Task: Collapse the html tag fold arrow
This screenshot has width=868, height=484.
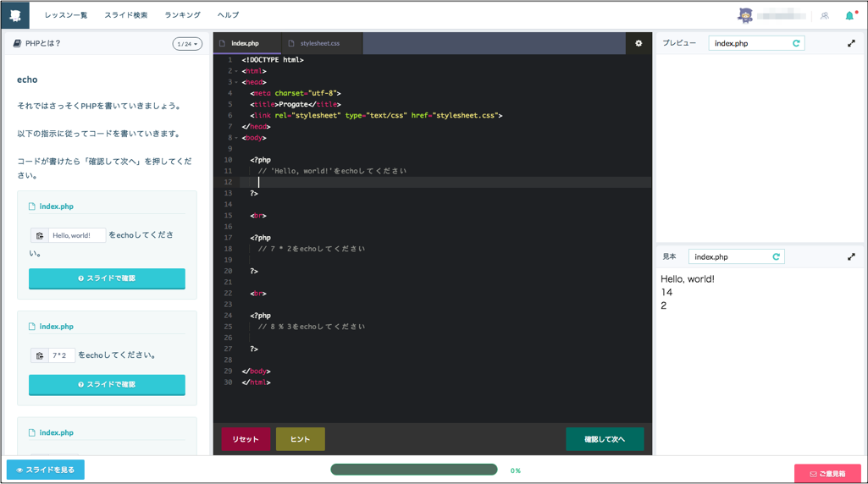Action: [x=236, y=71]
